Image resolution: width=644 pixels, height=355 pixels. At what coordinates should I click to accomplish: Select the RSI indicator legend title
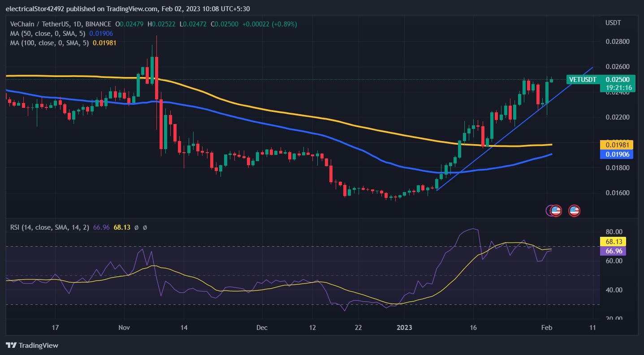[x=50, y=227]
